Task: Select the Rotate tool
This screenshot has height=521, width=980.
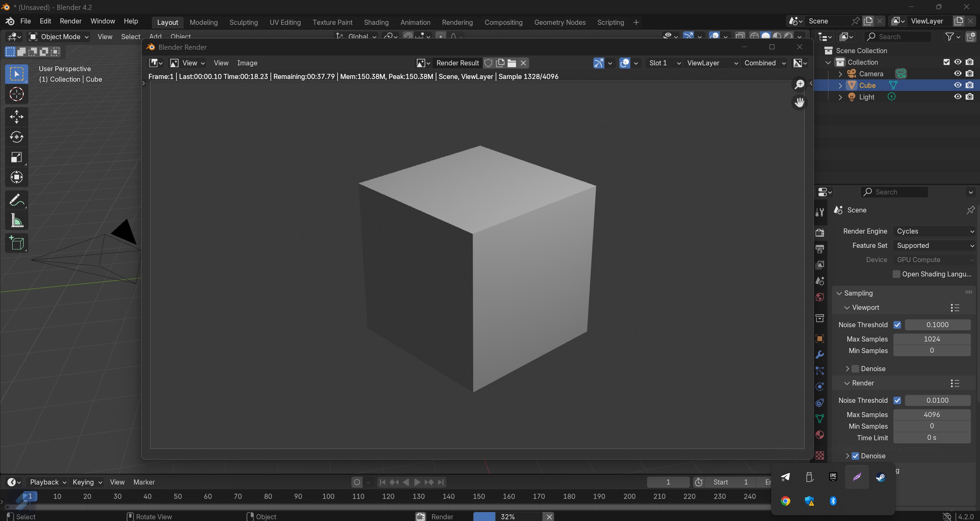Action: 16,137
